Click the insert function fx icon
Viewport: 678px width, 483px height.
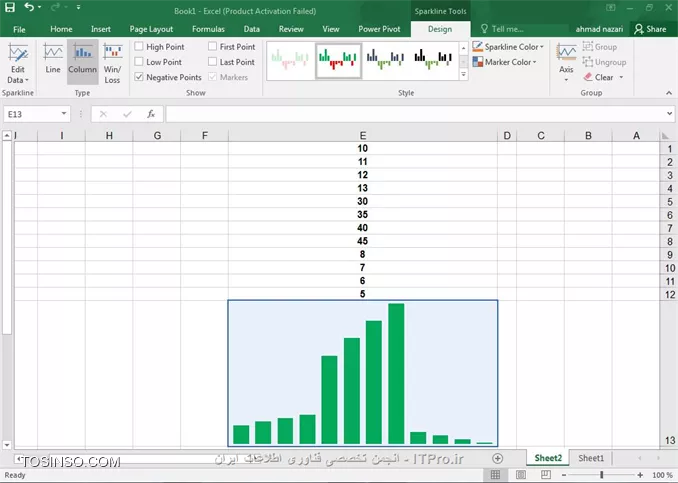pyautogui.click(x=150, y=114)
